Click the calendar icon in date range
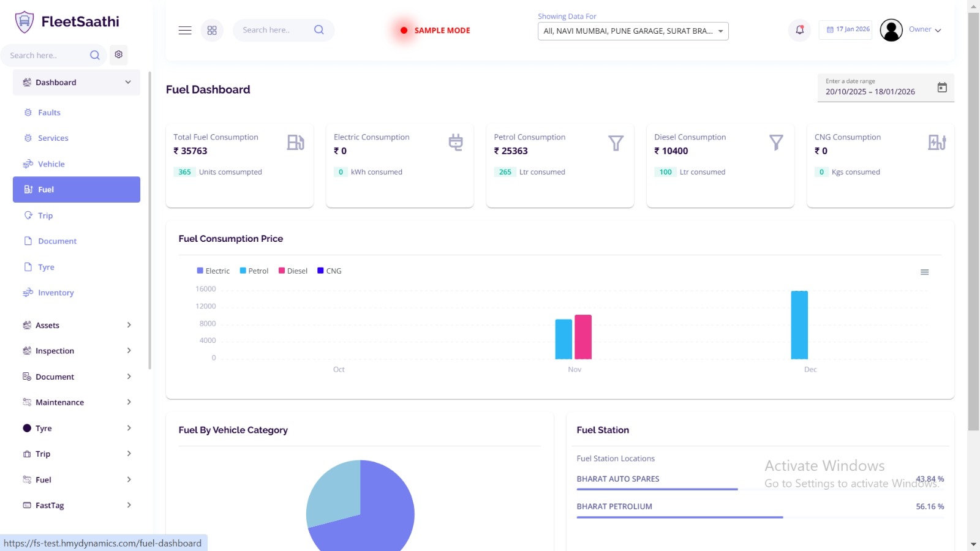 click(x=942, y=88)
